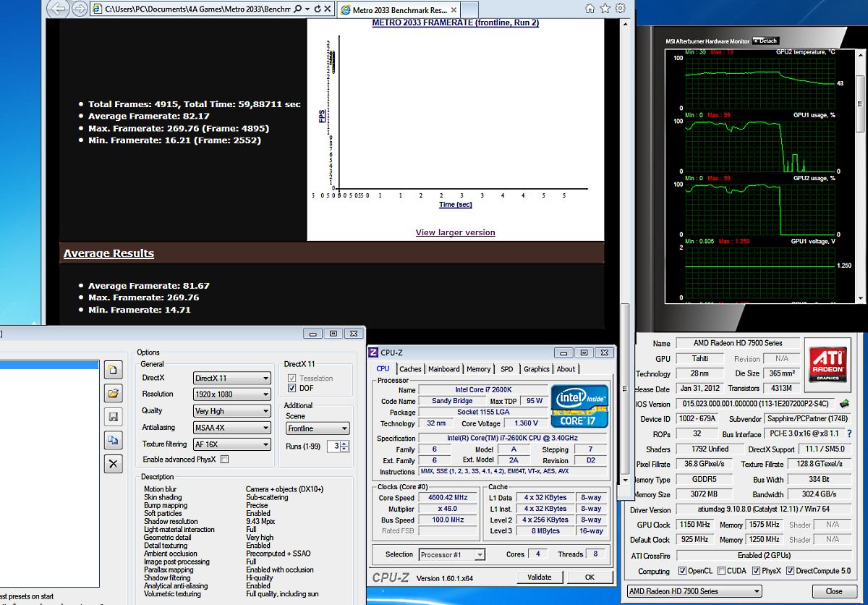Screen dimensions: 868x605
Task: Open the Antialiasing dropdown
Action: click(x=232, y=428)
